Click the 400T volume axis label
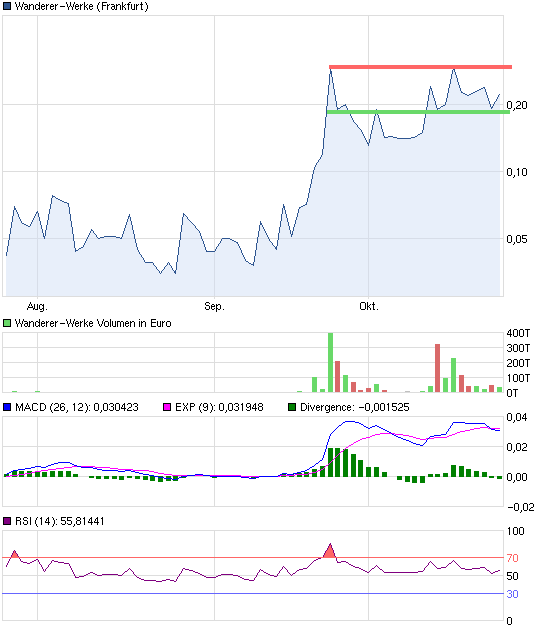 [518, 333]
